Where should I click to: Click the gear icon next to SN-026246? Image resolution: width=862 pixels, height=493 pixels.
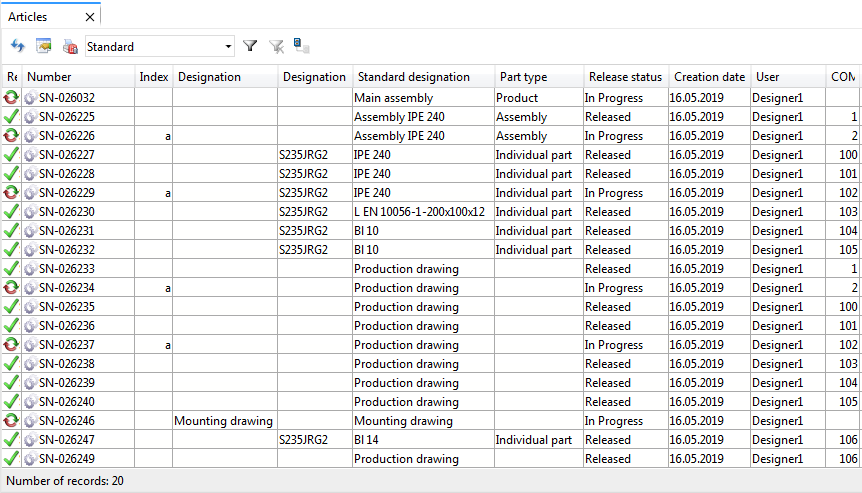coord(30,421)
